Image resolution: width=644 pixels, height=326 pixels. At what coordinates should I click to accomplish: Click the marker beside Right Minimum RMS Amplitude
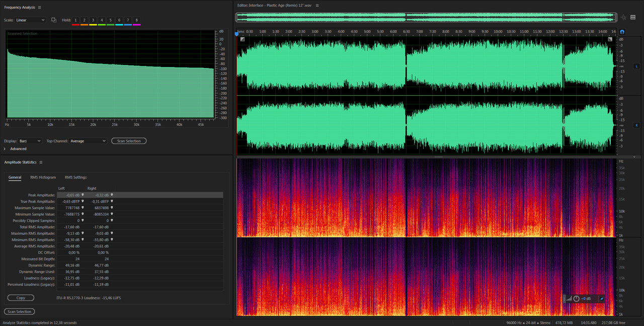coord(112,239)
